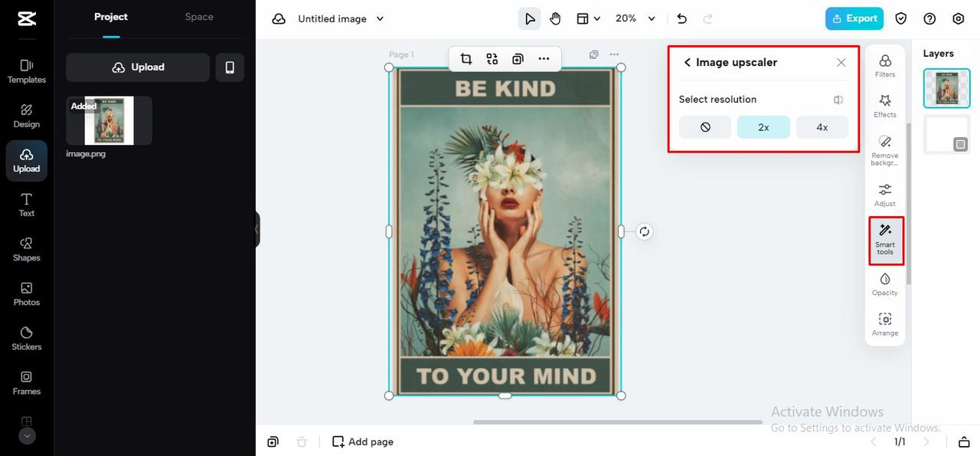The width and height of the screenshot is (980, 456).
Task: Go to the next page arrow
Action: (926, 442)
